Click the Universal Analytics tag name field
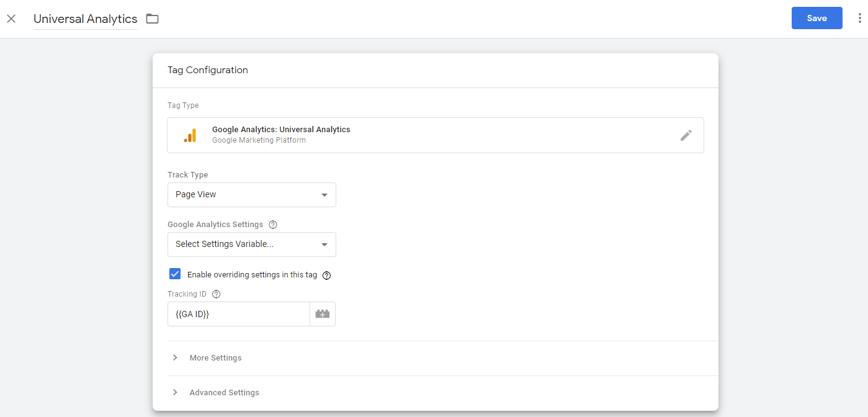The image size is (868, 417). point(85,19)
